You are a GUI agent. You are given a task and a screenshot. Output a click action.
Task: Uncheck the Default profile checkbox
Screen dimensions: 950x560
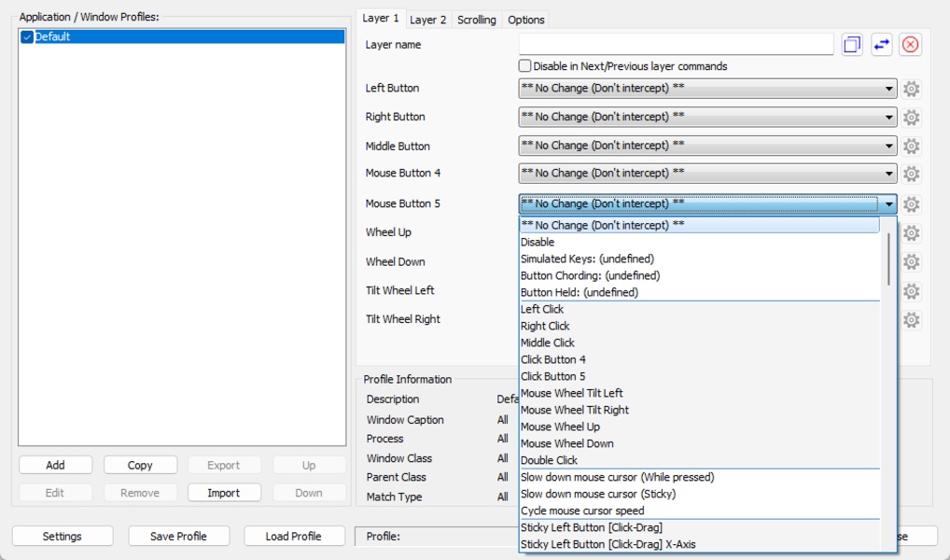coord(27,37)
